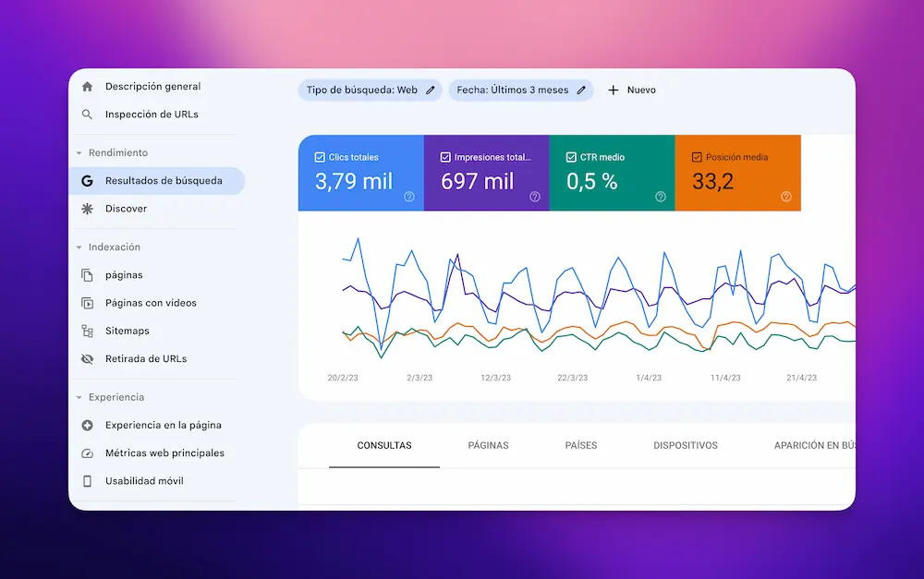Toggle the Posición media checkbox
The image size is (924, 579).
(x=697, y=158)
